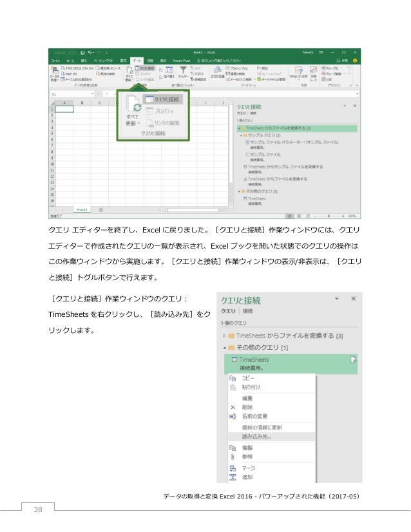Image resolution: width=411 pixels, height=532 pixels.
Task: Open task pane options dropdown in the enlarged lower pane
Action: pyautogui.click(x=337, y=299)
